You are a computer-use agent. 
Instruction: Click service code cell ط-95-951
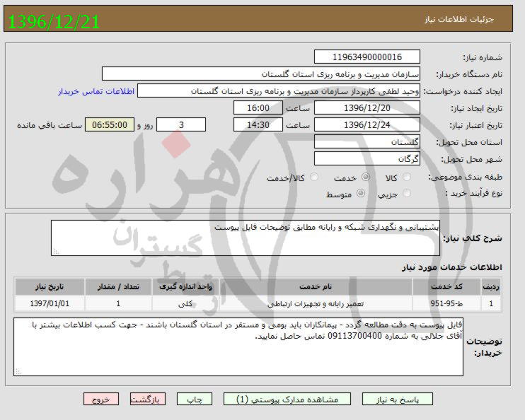pos(446,303)
